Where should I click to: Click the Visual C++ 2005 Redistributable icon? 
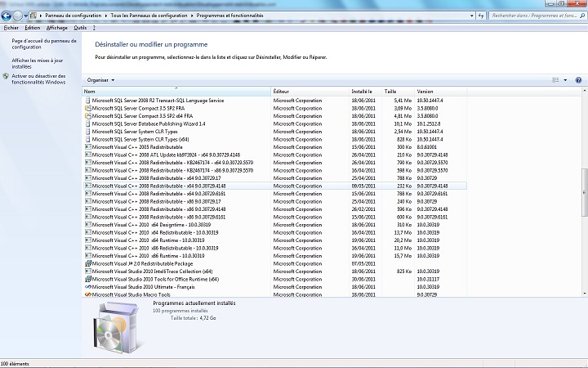87,146
